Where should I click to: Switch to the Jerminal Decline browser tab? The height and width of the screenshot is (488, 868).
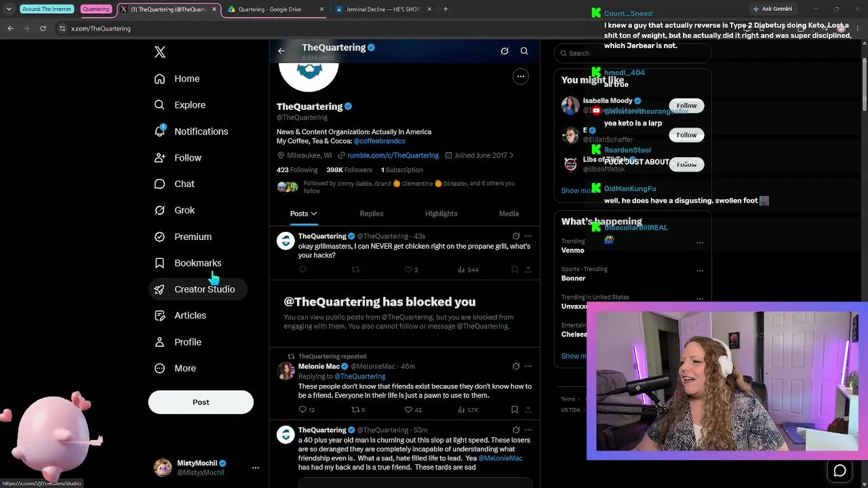[x=382, y=9]
